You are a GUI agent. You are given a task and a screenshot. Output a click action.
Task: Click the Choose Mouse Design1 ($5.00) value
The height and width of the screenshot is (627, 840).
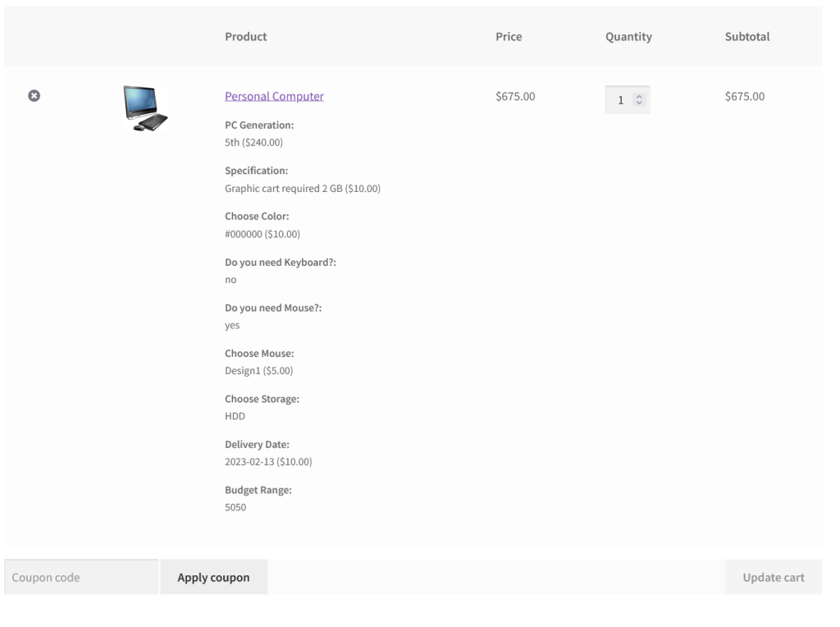(x=258, y=370)
